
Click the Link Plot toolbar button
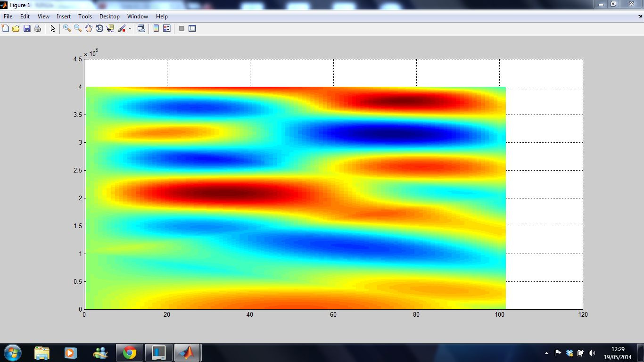pos(141,29)
